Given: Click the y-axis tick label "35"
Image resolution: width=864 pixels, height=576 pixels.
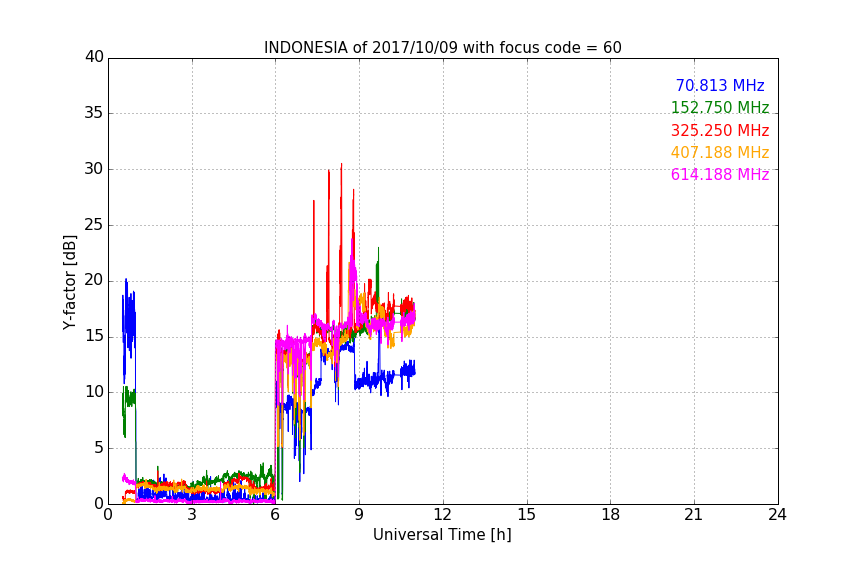Looking at the screenshot, I should (94, 113).
